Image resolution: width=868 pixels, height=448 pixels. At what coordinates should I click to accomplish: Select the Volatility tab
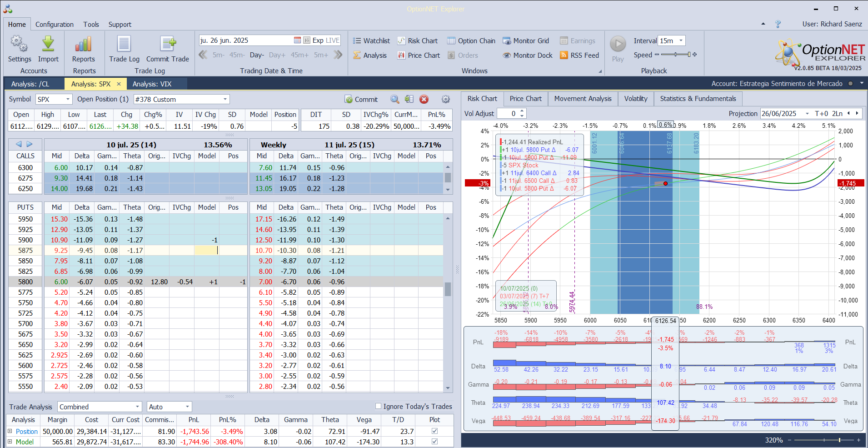(x=636, y=99)
